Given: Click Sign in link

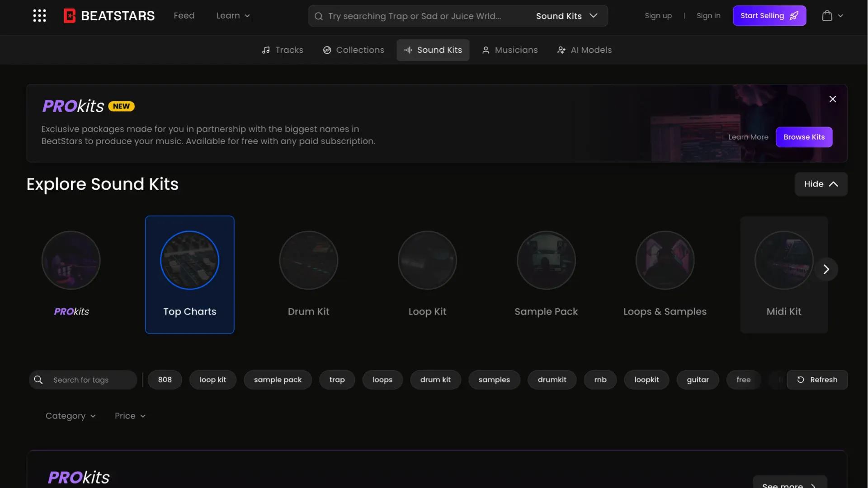Looking at the screenshot, I should tap(708, 16).
